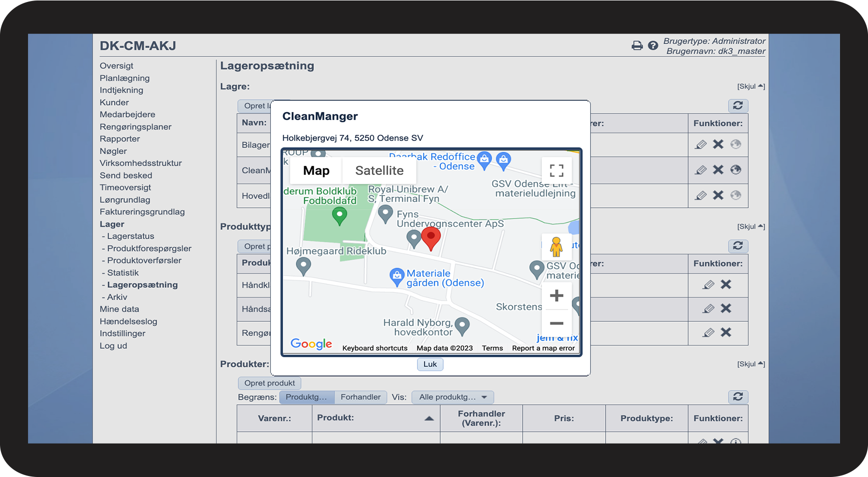Zoom out on the map
The image size is (868, 477).
pyautogui.click(x=556, y=323)
